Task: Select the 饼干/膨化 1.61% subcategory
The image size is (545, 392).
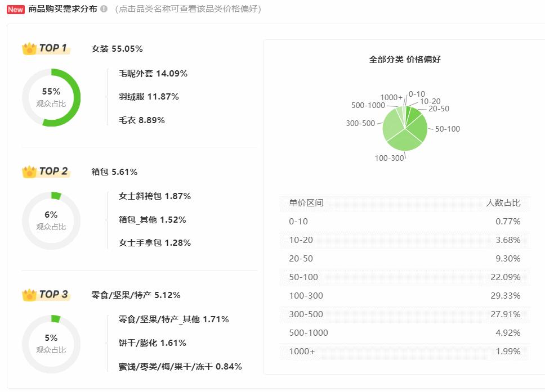Action: 152,343
